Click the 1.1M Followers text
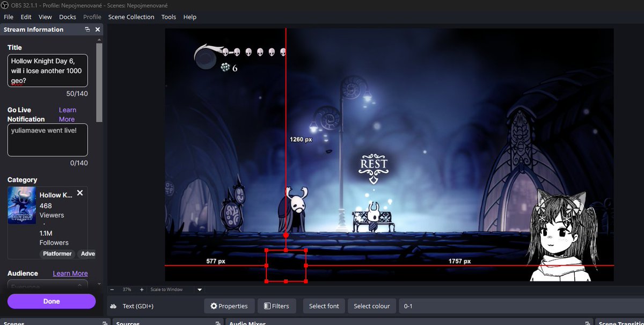Screen dimensions: 644x325 coord(54,238)
